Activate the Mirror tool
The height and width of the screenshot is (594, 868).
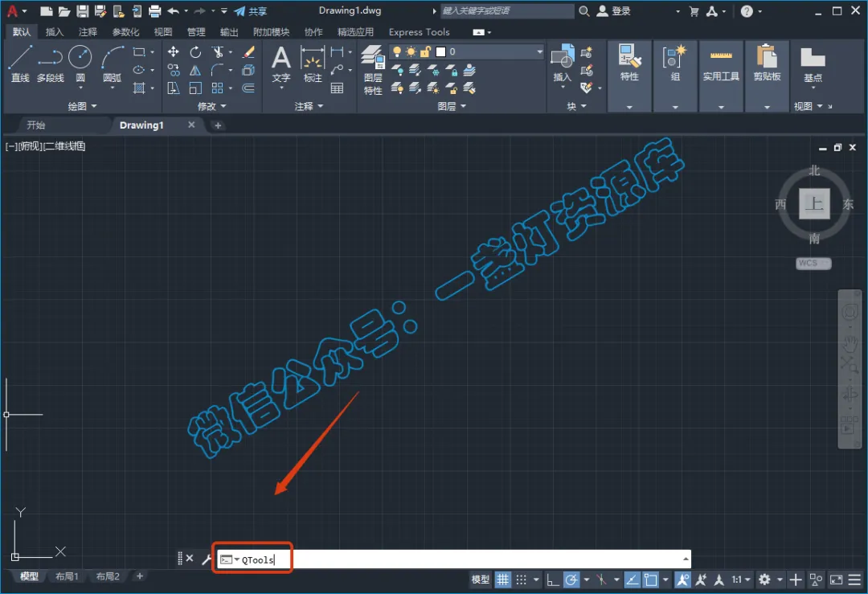(195, 70)
